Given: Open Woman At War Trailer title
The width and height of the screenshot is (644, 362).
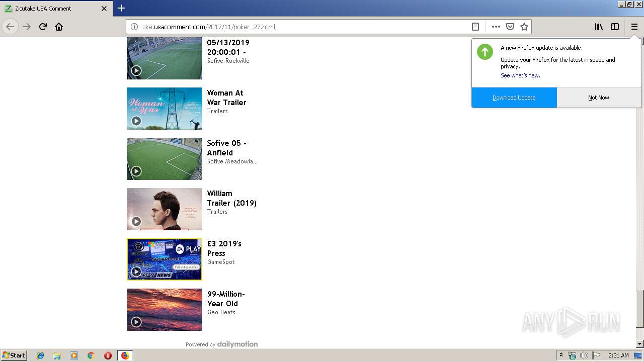Looking at the screenshot, I should click(x=226, y=98).
